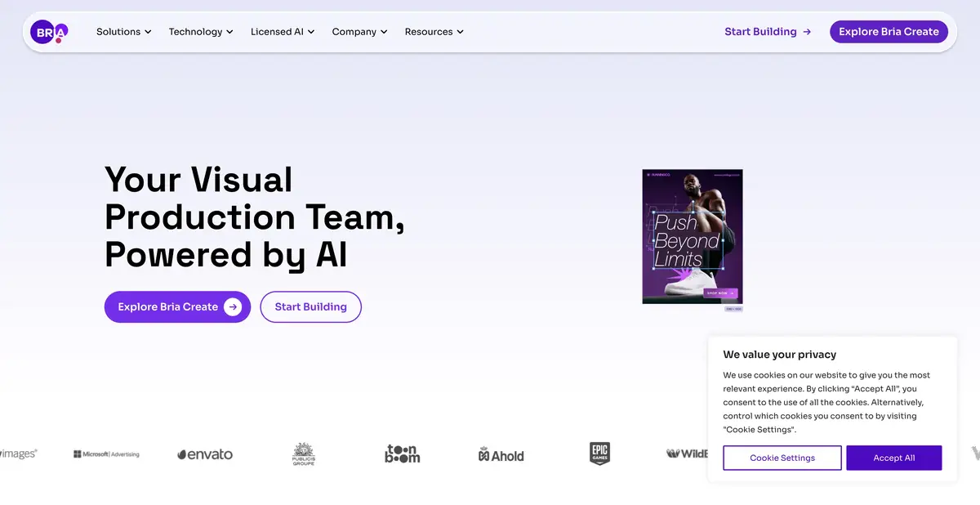The width and height of the screenshot is (980, 505).
Task: Open the Push Beyond Limits ad image
Action: [693, 237]
